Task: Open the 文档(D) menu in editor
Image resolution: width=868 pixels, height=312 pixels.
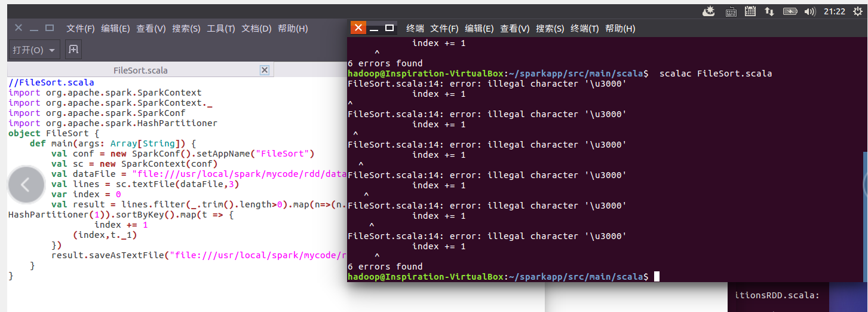Action: click(256, 28)
